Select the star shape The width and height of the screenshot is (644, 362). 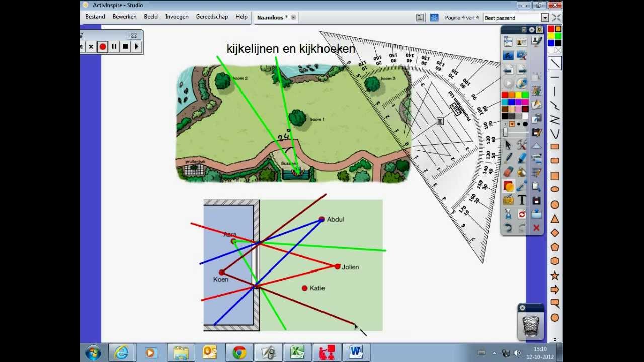[555, 275]
